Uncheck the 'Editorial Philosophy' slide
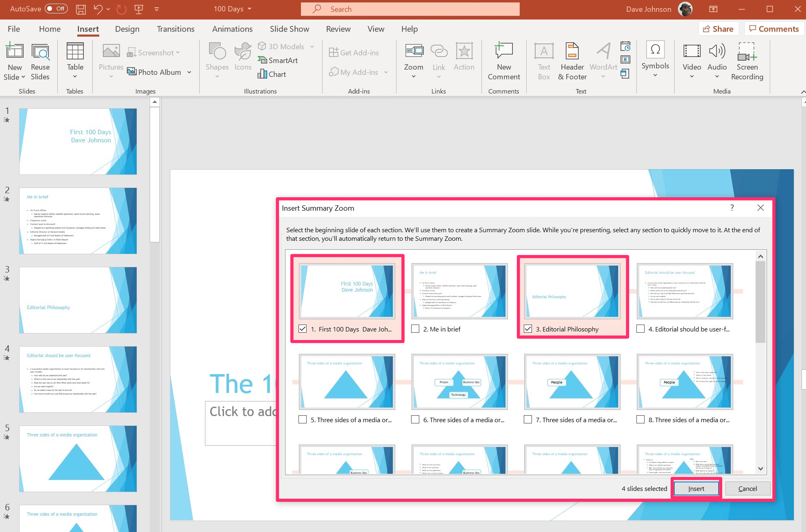 click(x=528, y=329)
